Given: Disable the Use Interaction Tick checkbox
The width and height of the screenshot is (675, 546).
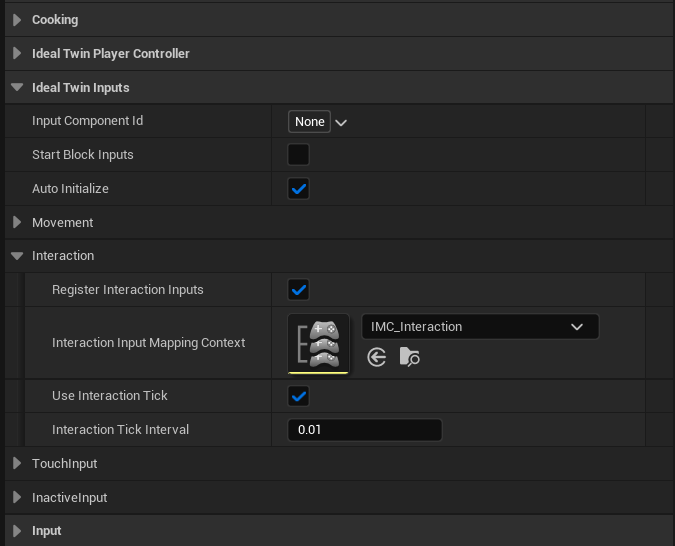Looking at the screenshot, I should click(298, 396).
